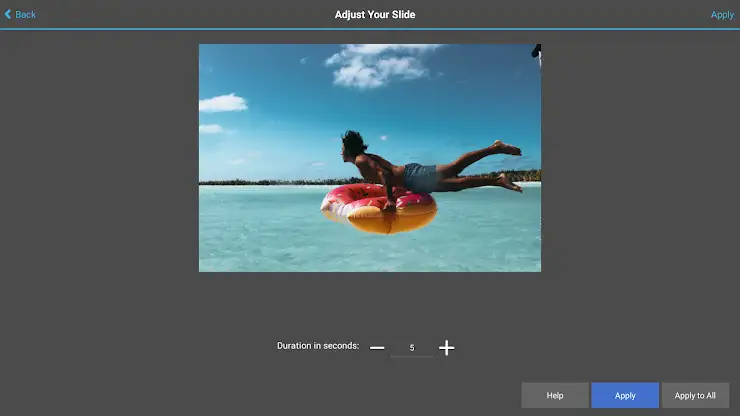740x416 pixels.
Task: Click the Apply to All button
Action: pyautogui.click(x=695, y=395)
